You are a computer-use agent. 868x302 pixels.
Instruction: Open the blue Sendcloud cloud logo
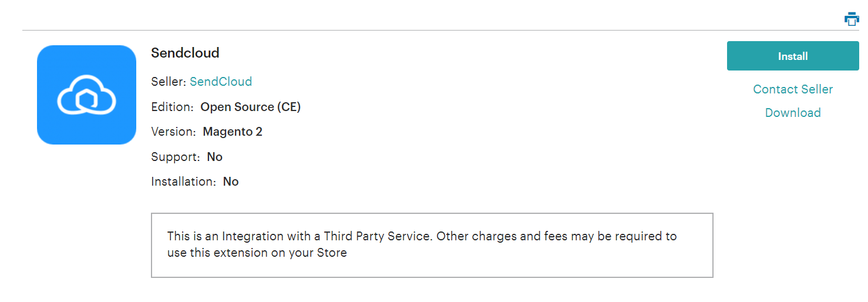[86, 95]
